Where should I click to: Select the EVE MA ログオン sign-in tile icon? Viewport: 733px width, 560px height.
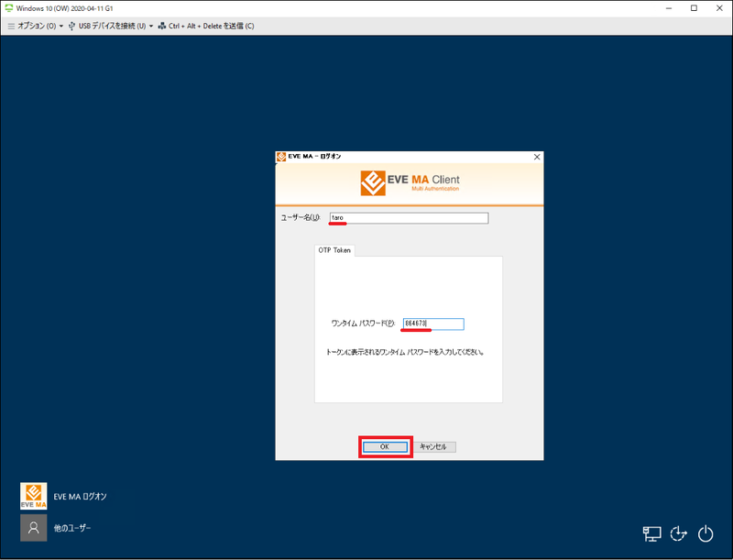pyautogui.click(x=34, y=496)
